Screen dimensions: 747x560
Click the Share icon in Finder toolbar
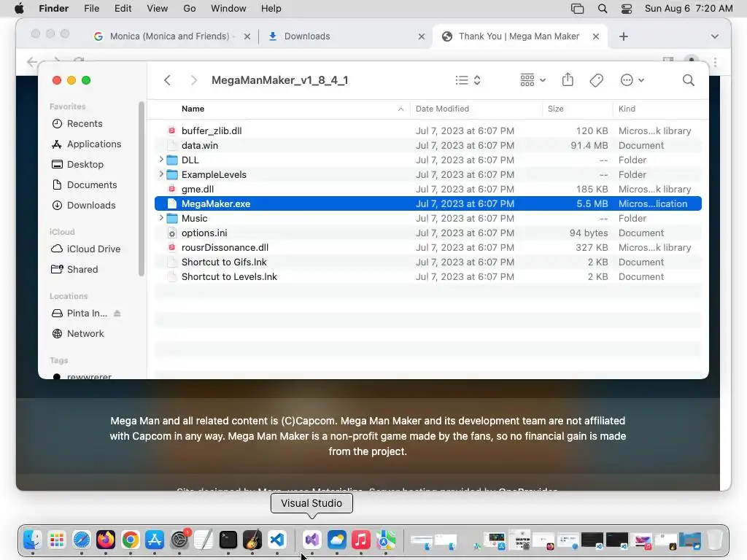coord(568,79)
